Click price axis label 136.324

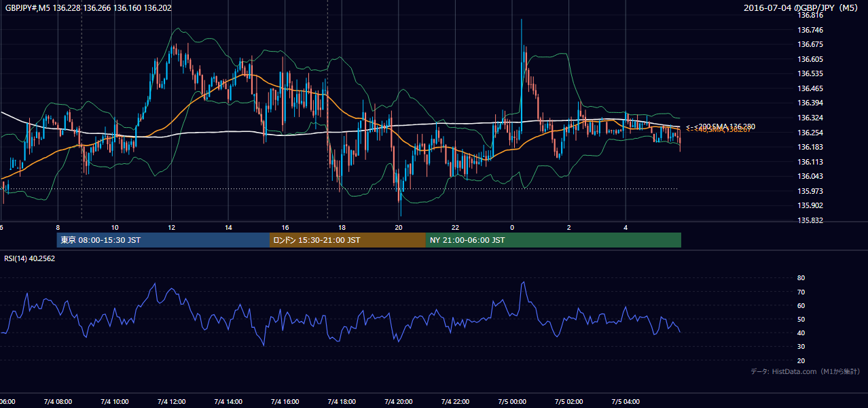pos(810,118)
